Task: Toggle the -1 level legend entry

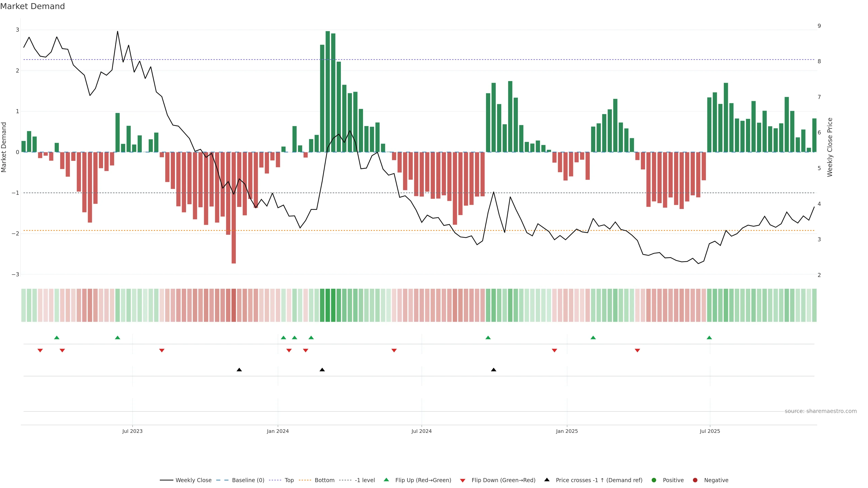Action: pyautogui.click(x=365, y=480)
